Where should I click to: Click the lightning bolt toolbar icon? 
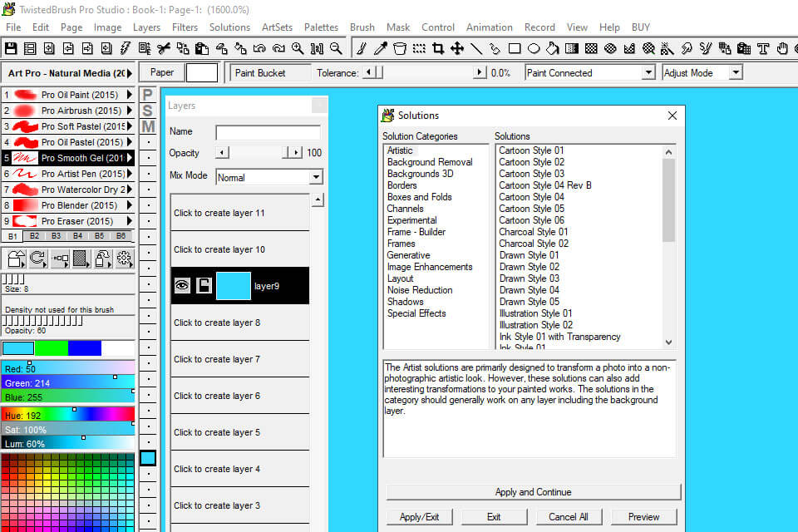click(x=126, y=48)
